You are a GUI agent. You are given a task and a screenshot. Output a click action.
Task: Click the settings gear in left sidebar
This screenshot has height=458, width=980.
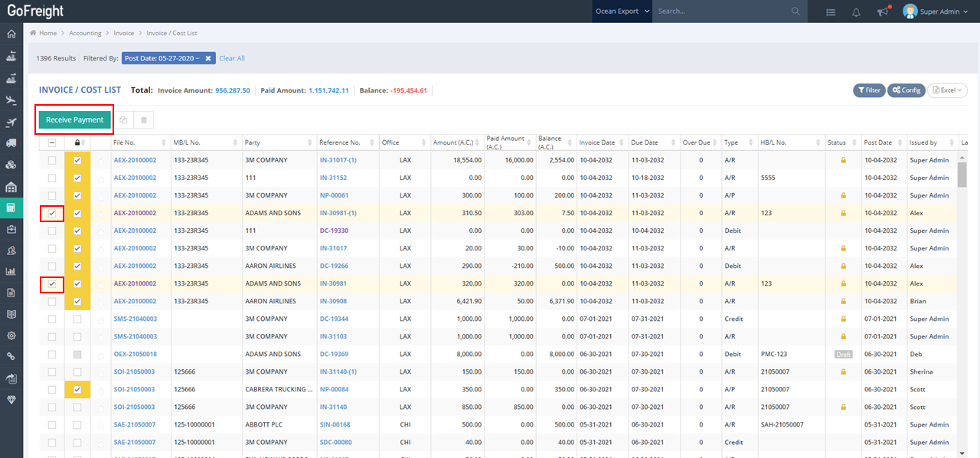point(11,335)
